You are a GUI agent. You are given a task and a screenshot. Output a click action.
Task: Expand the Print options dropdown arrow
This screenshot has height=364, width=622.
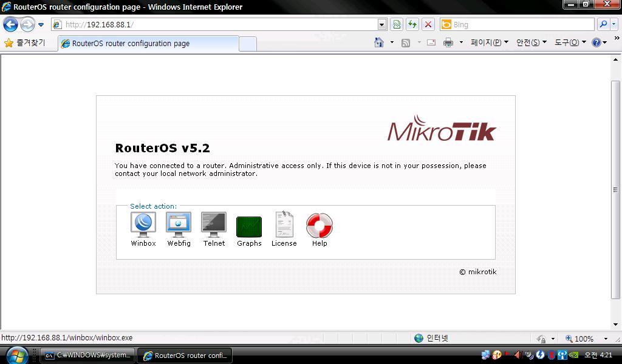[461, 42]
